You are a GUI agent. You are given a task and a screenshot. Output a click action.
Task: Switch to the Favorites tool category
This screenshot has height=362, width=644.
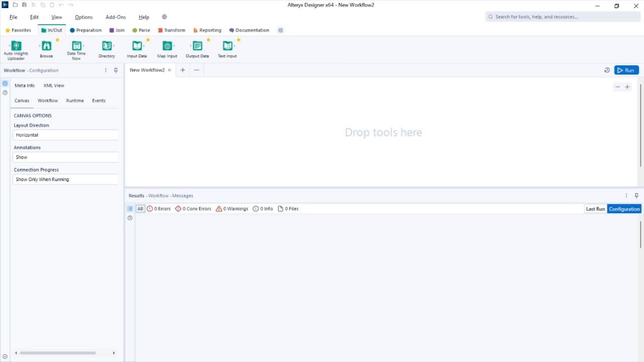(x=18, y=30)
